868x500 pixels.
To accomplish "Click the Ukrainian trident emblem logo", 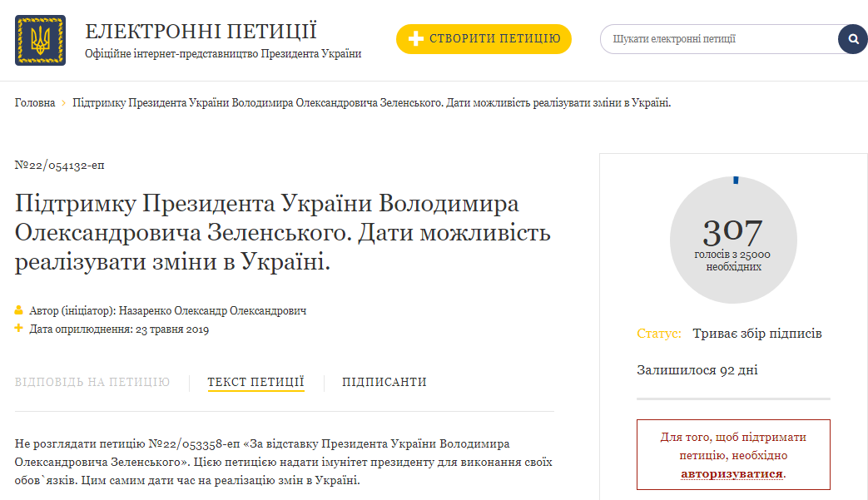I will (40, 40).
